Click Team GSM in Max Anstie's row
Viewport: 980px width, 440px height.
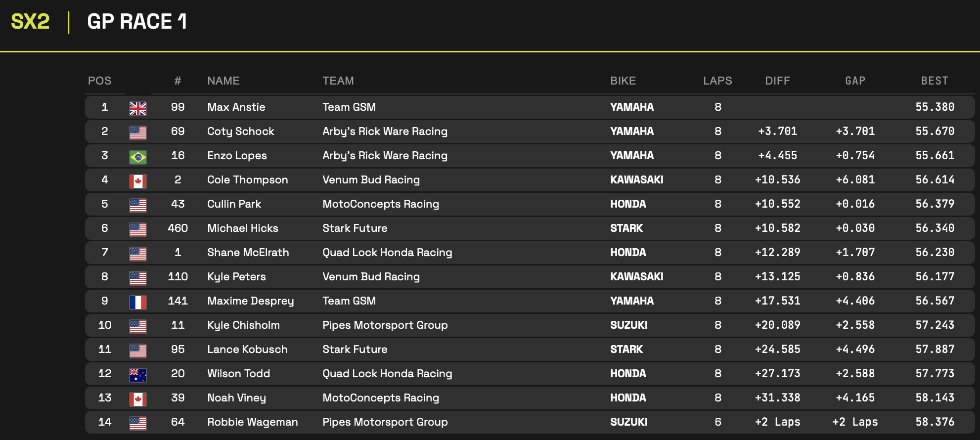click(x=349, y=107)
